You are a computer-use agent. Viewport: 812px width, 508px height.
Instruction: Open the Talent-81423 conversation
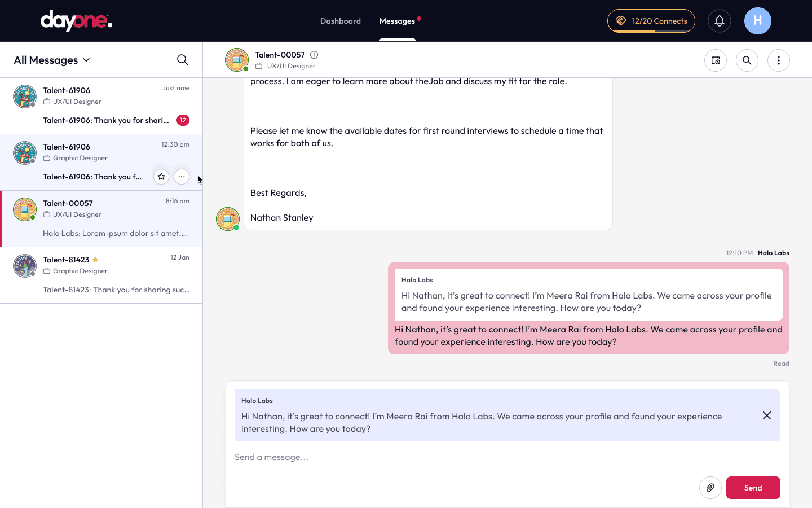[101, 275]
